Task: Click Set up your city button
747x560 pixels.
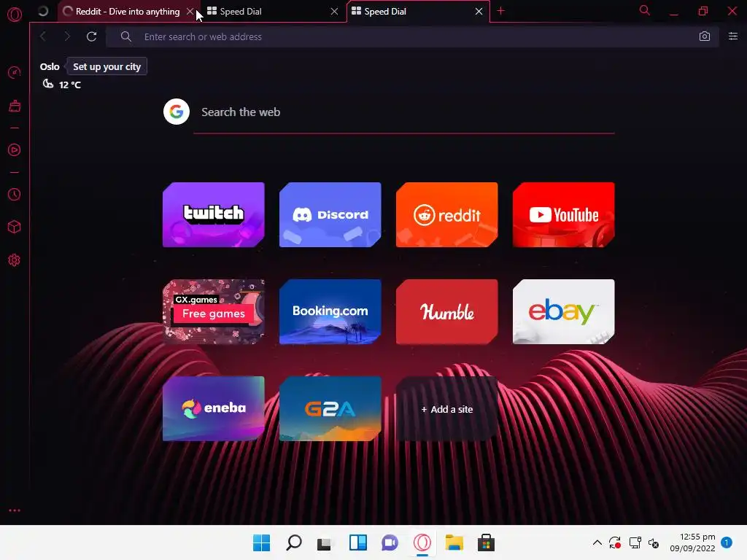Action: pyautogui.click(x=107, y=66)
